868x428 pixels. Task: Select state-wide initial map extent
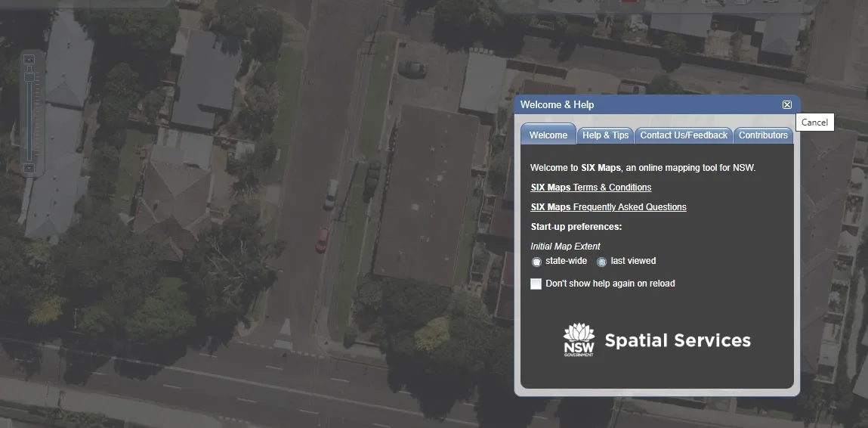coord(536,262)
